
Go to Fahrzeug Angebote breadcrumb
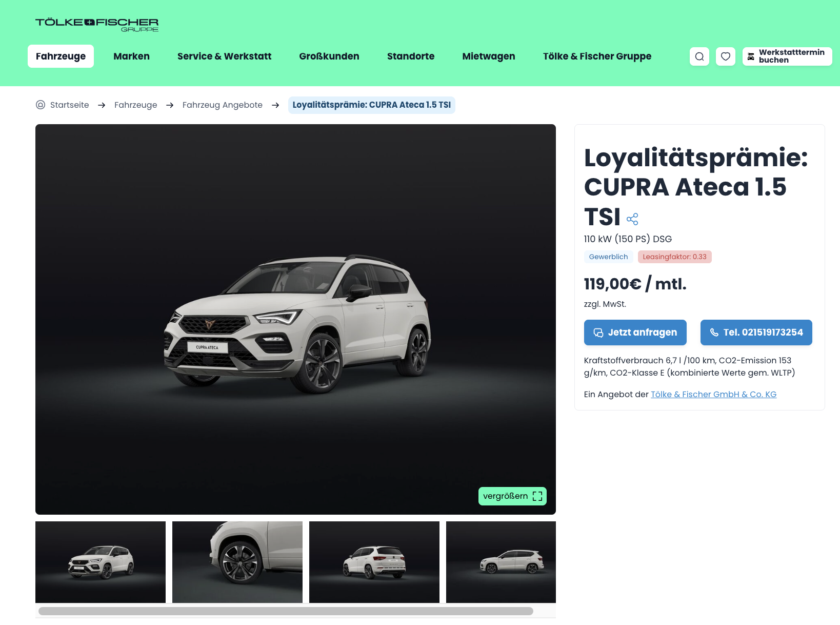click(223, 105)
